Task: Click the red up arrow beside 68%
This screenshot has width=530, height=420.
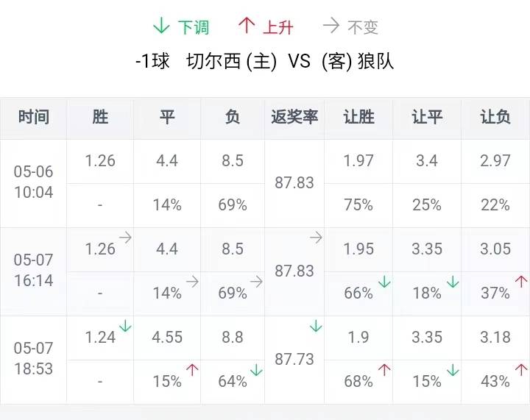Action: pyautogui.click(x=384, y=370)
